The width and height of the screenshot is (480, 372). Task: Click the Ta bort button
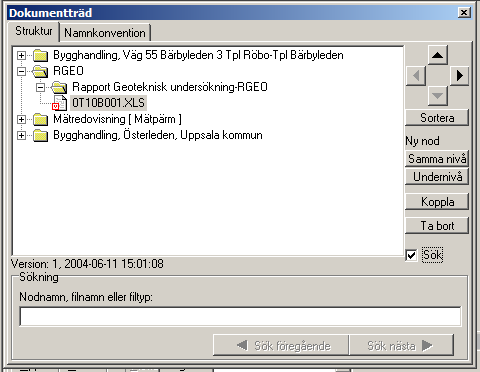coord(437,226)
